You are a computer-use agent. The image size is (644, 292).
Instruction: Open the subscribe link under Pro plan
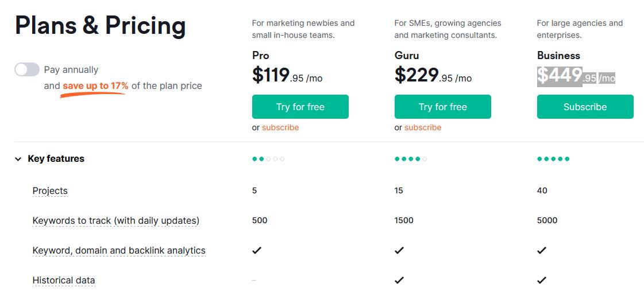(x=280, y=127)
